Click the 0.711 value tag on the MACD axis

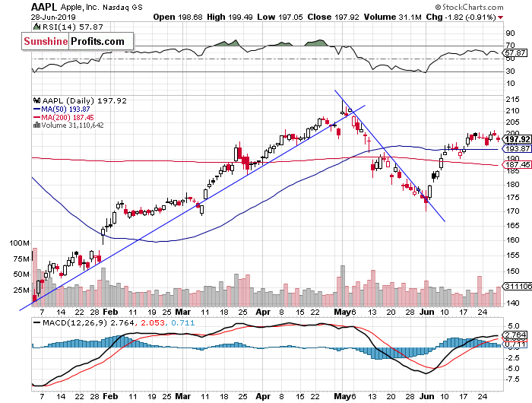pyautogui.click(x=516, y=344)
